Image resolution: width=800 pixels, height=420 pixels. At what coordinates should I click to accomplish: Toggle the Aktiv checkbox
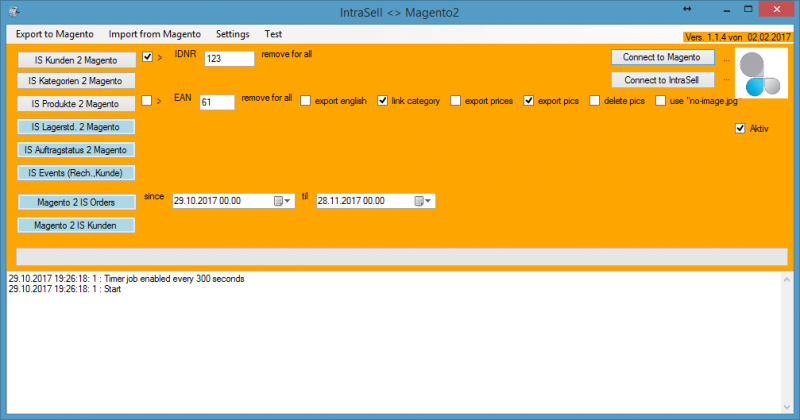[740, 129]
